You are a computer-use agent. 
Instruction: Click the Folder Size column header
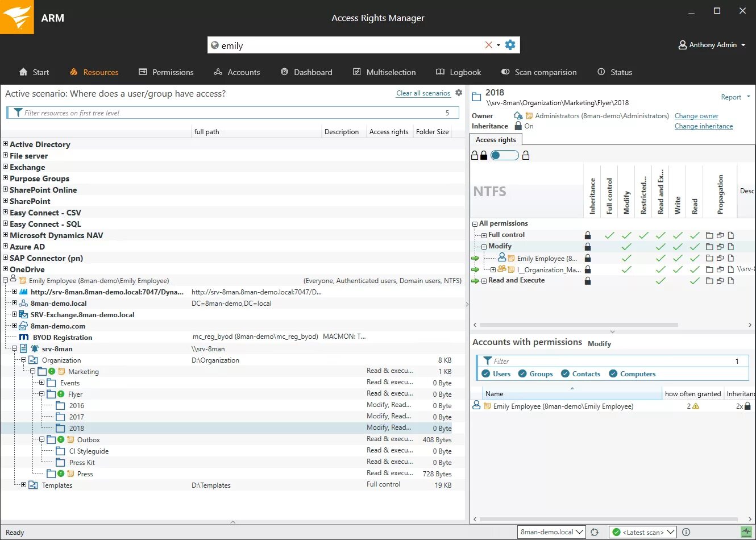pyautogui.click(x=432, y=131)
